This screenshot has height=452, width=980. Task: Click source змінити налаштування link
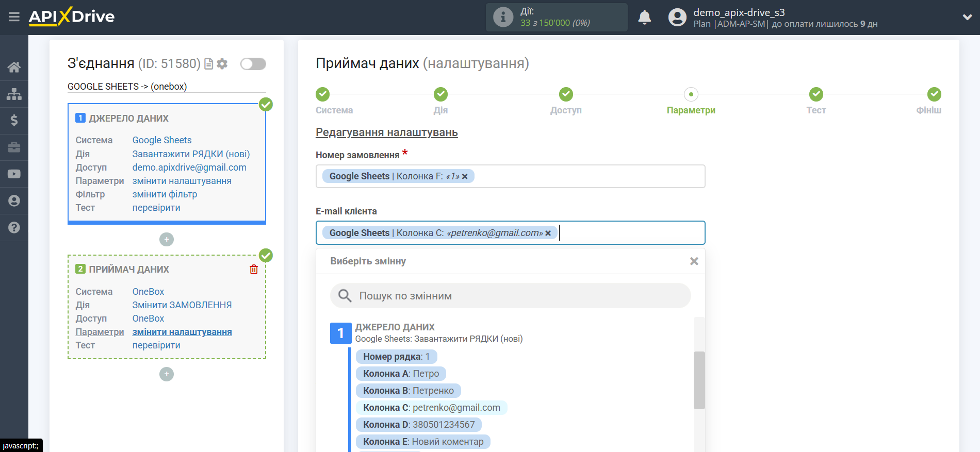182,181
